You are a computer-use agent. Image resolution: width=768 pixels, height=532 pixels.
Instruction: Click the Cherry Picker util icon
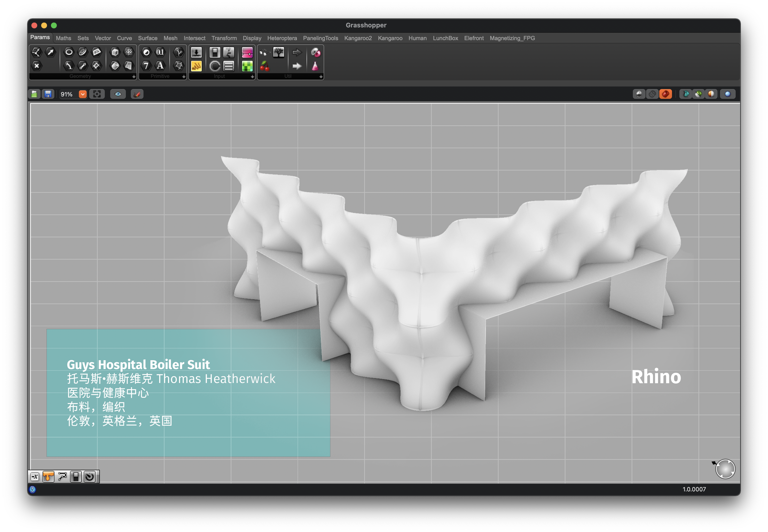coord(264,66)
